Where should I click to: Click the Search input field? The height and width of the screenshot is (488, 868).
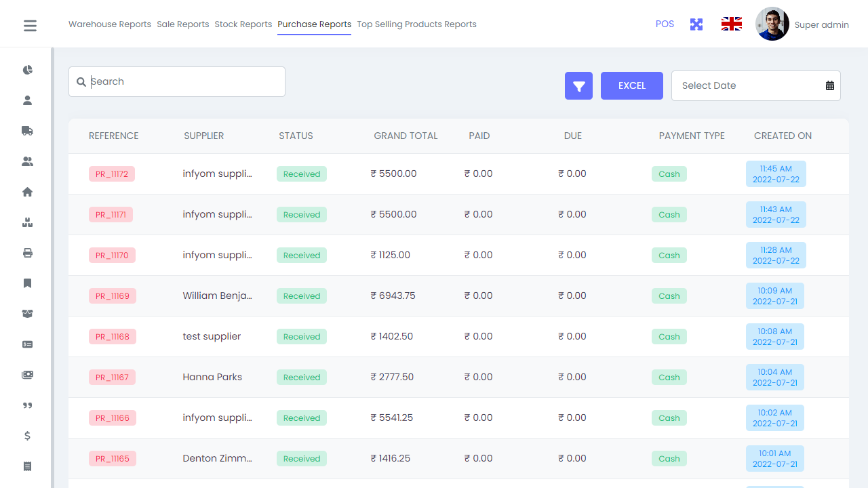(x=183, y=81)
